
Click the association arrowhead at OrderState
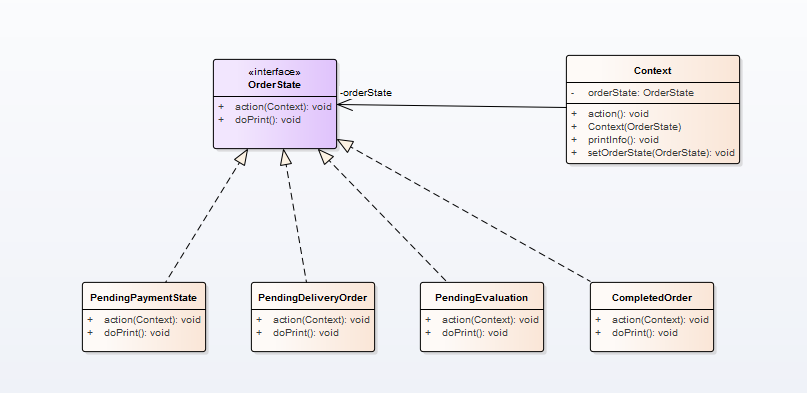[x=344, y=105]
